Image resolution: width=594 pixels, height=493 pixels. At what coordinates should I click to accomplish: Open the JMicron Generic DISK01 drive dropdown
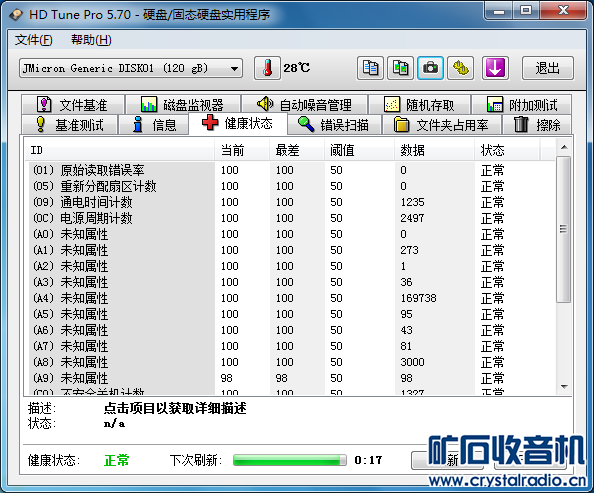point(131,68)
